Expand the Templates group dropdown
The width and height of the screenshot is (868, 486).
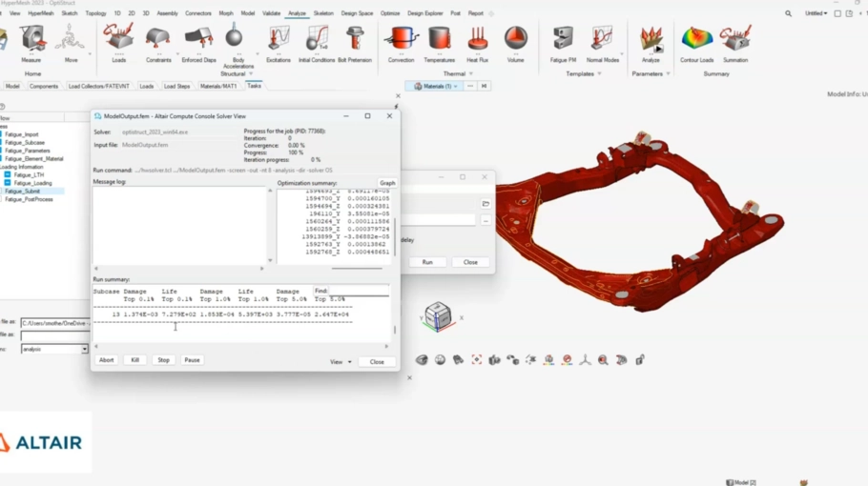(600, 74)
